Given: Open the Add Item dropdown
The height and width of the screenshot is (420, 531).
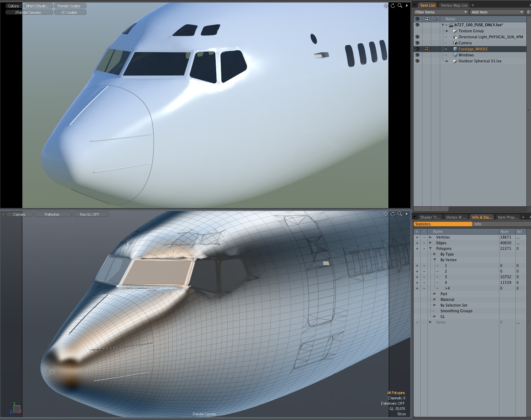Looking at the screenshot, I should click(x=497, y=12).
